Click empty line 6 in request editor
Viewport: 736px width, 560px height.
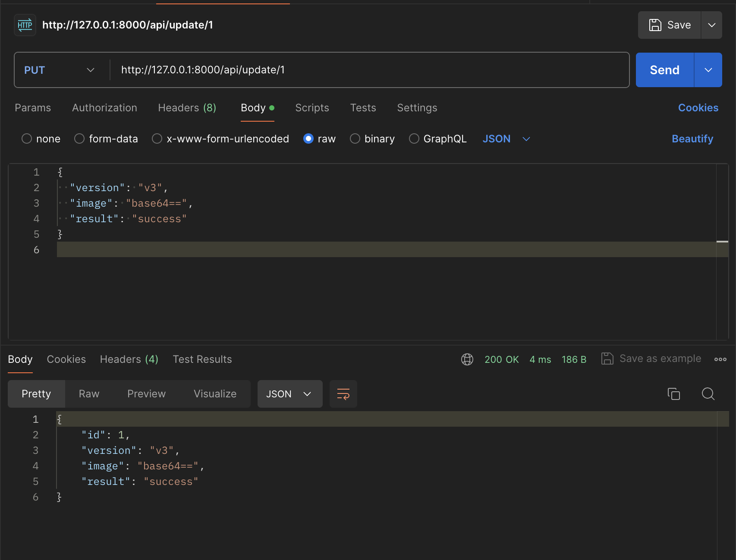pyautogui.click(x=386, y=249)
